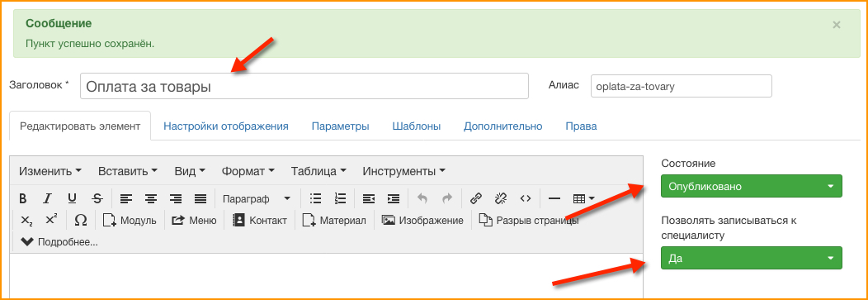Open the Состояние dropdown showing Опубликовано
Screen dimensions: 868x300
click(751, 186)
